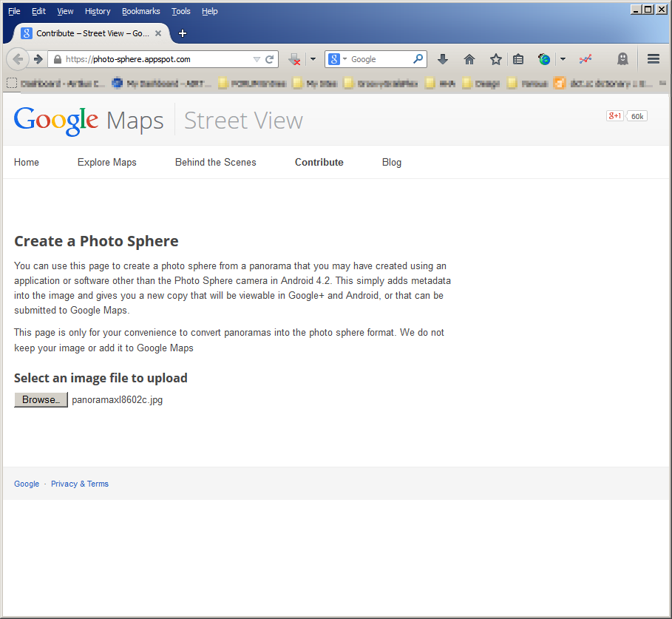The height and width of the screenshot is (619, 672).
Task: Click the browser Home icon
Action: (x=469, y=58)
